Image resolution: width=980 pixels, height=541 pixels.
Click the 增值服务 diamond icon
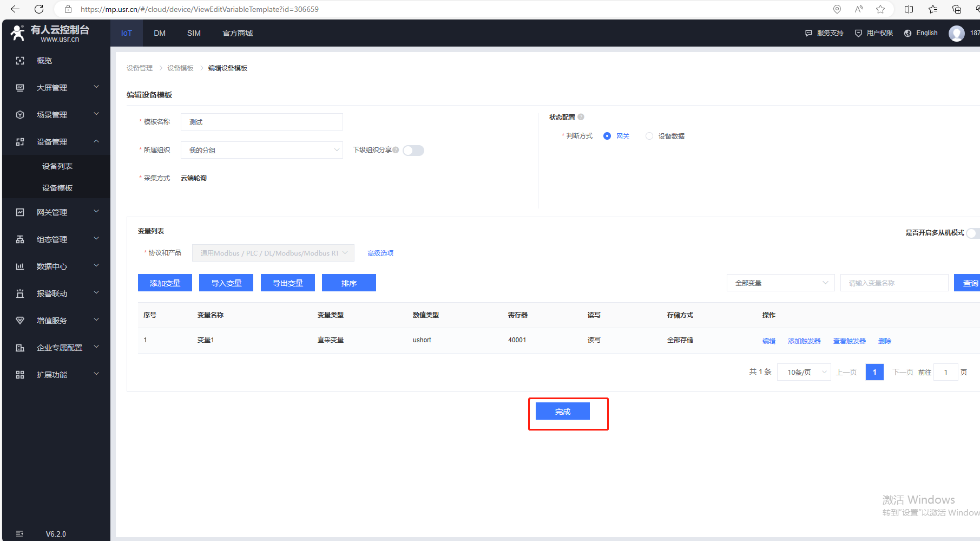pos(20,321)
